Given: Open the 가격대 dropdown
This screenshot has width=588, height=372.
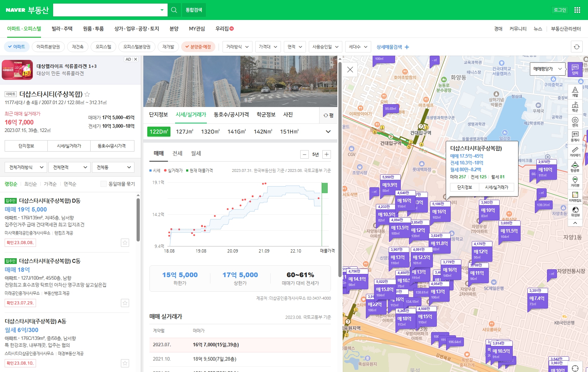Looking at the screenshot, I should [x=268, y=47].
